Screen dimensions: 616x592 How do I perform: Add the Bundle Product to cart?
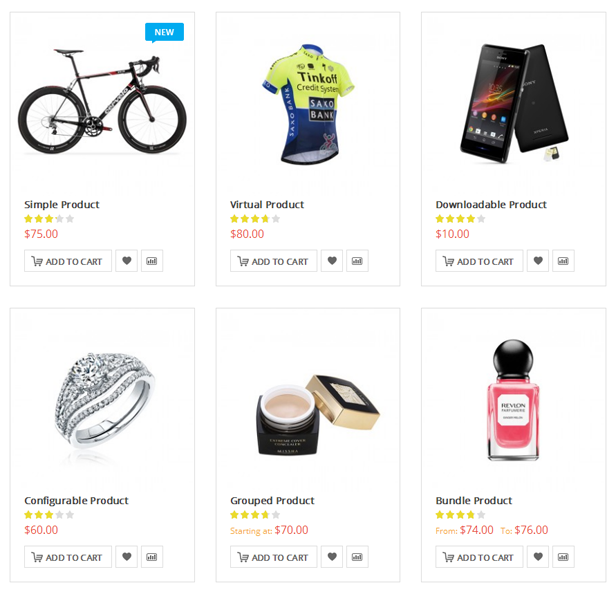(479, 557)
